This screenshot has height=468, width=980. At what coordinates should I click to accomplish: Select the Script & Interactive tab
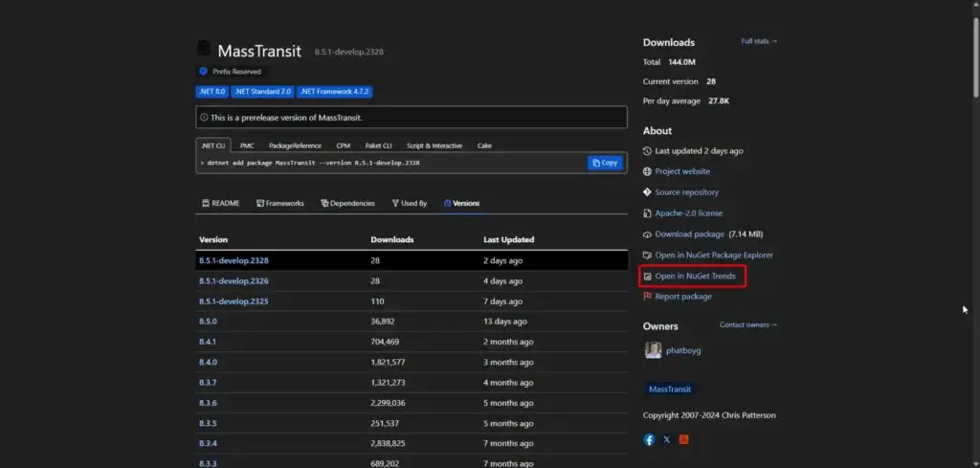434,145
